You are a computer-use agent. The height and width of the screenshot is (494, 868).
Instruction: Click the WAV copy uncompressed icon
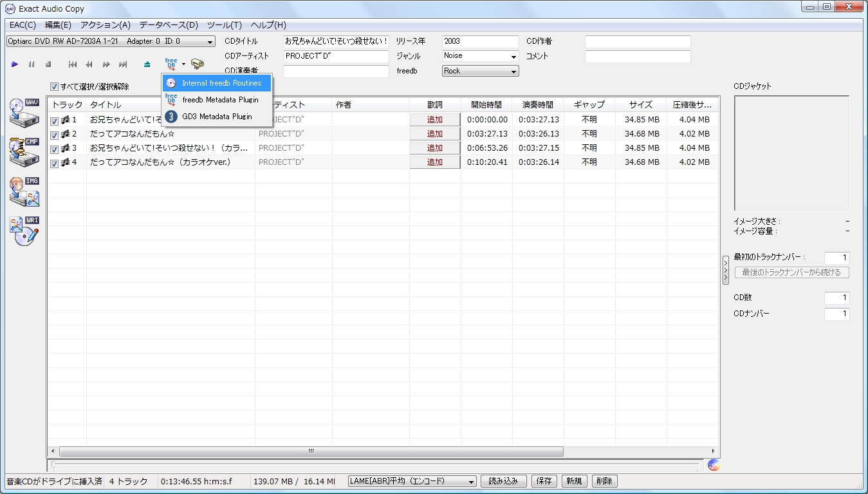point(24,114)
